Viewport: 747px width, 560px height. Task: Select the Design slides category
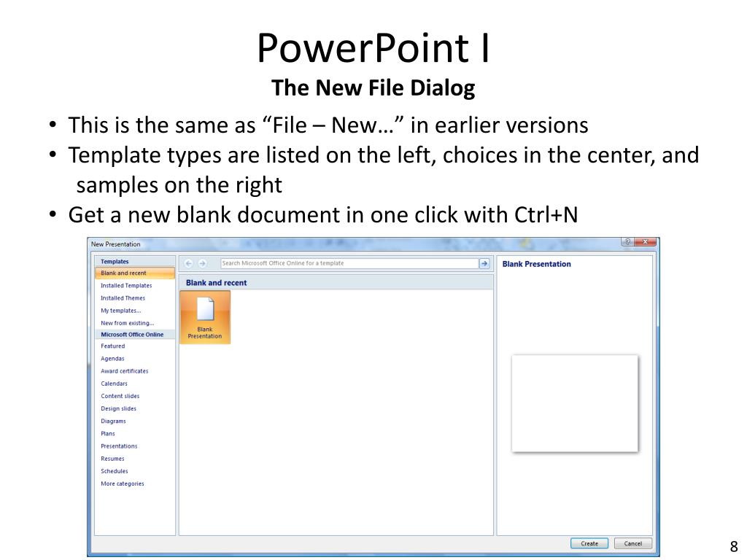pyautogui.click(x=119, y=408)
